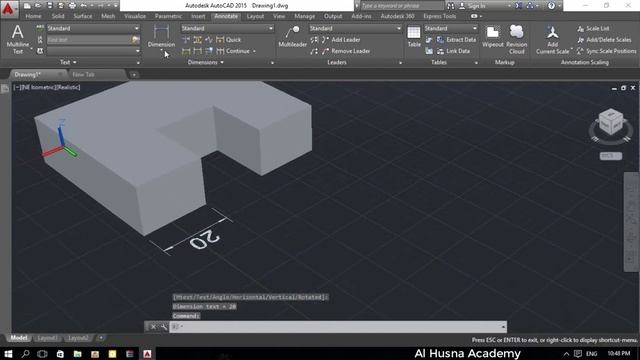Click the Find text input field
This screenshot has height=360, width=640.
coord(89,40)
